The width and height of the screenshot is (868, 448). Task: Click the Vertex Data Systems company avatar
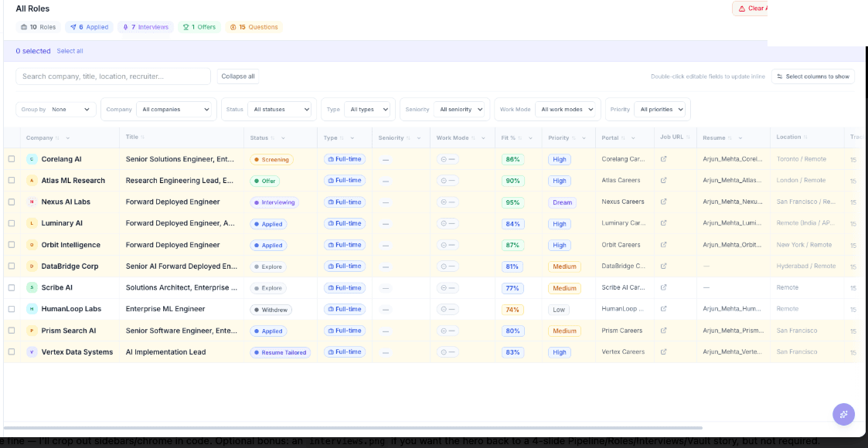click(32, 351)
